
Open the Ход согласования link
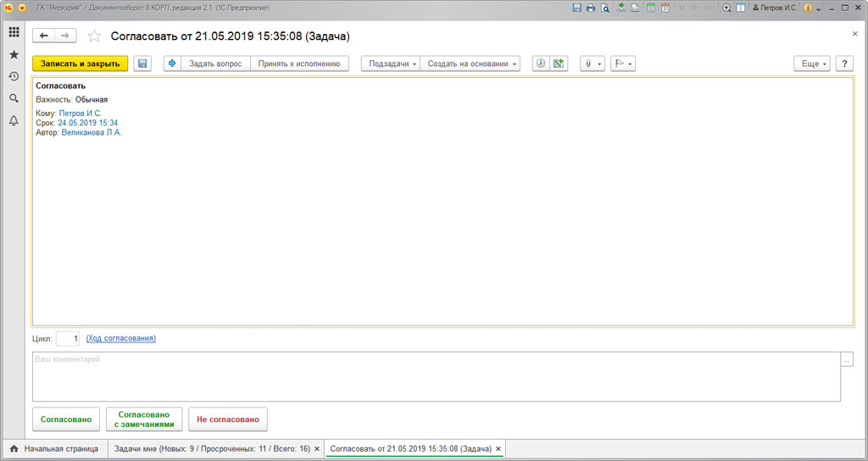(x=120, y=338)
